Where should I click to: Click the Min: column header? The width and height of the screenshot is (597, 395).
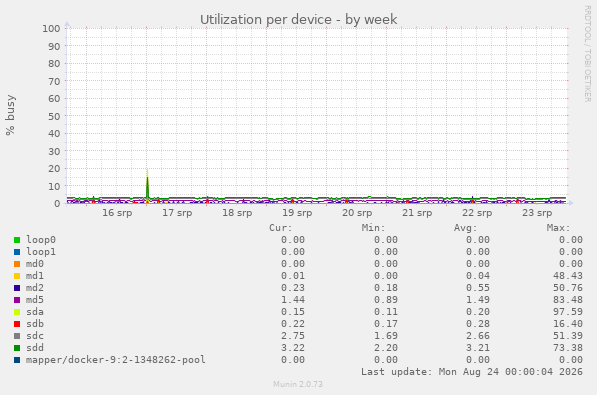pos(374,228)
